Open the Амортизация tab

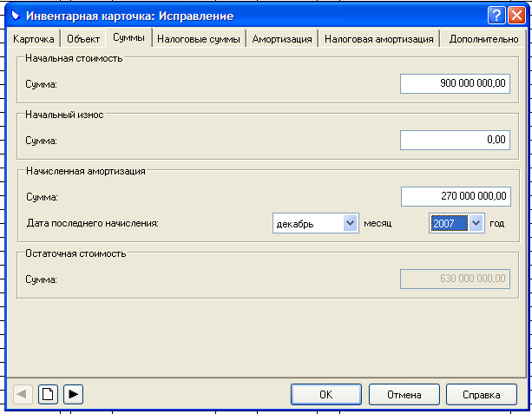coord(282,39)
